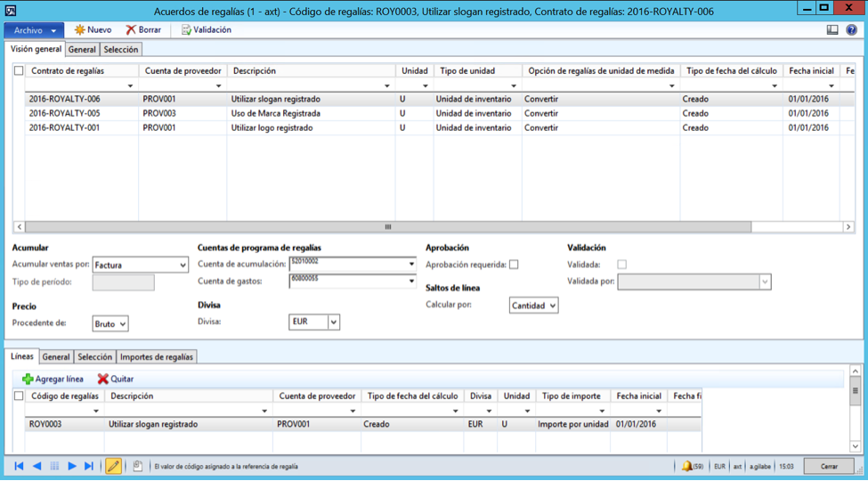Open notifications bell icon

[686, 466]
